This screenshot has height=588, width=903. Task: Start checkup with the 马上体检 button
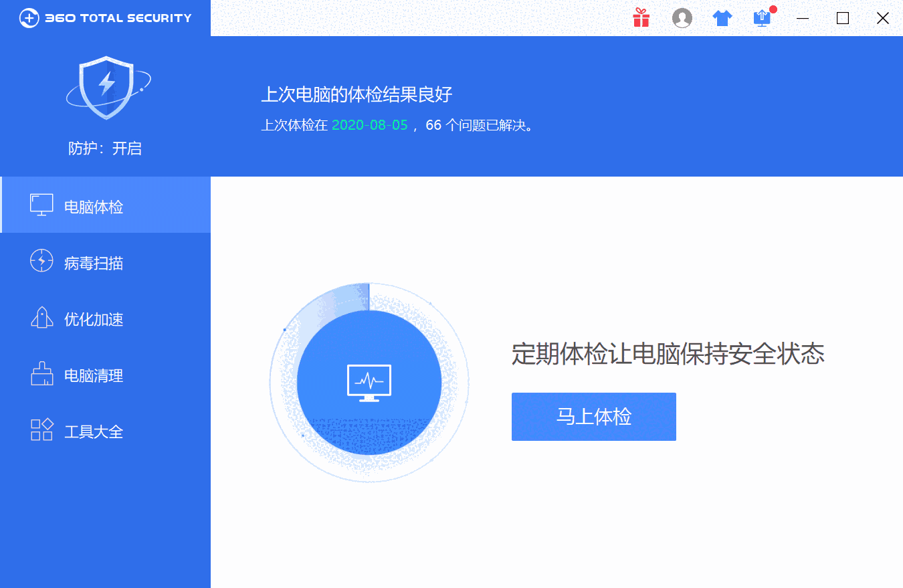coord(593,416)
